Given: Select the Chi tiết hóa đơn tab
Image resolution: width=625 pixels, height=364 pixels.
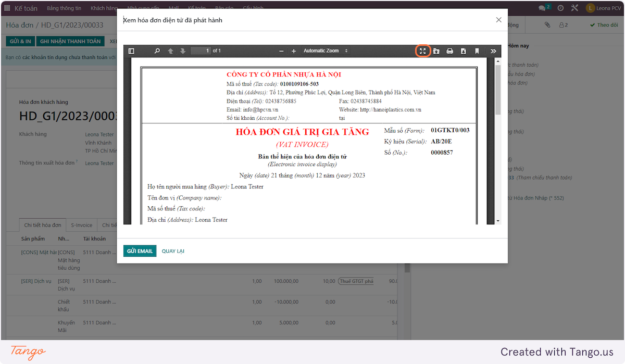Looking at the screenshot, I should (x=43, y=225).
